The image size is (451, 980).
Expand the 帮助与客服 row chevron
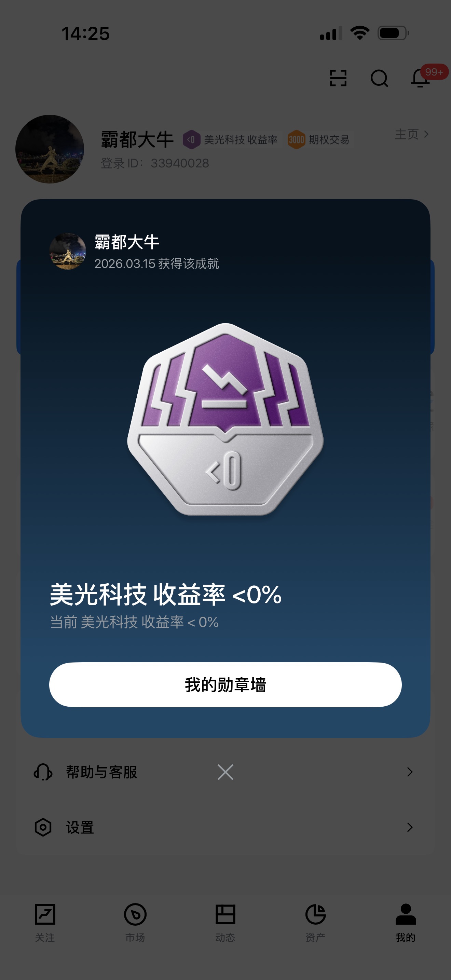point(410,772)
